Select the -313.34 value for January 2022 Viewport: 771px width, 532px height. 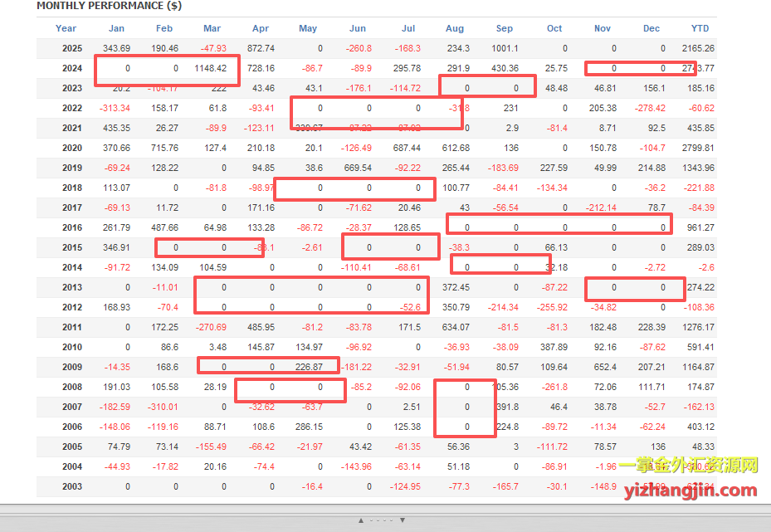click(115, 108)
